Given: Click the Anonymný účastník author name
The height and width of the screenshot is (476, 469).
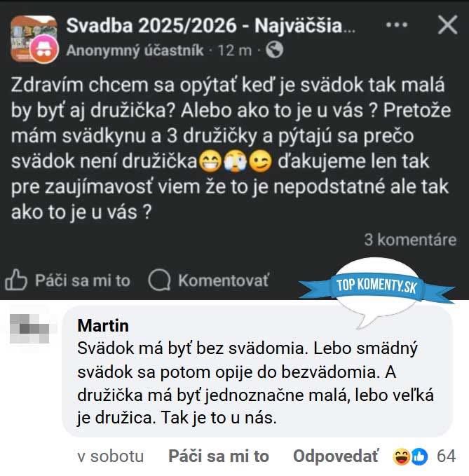Looking at the screenshot, I should [x=135, y=50].
